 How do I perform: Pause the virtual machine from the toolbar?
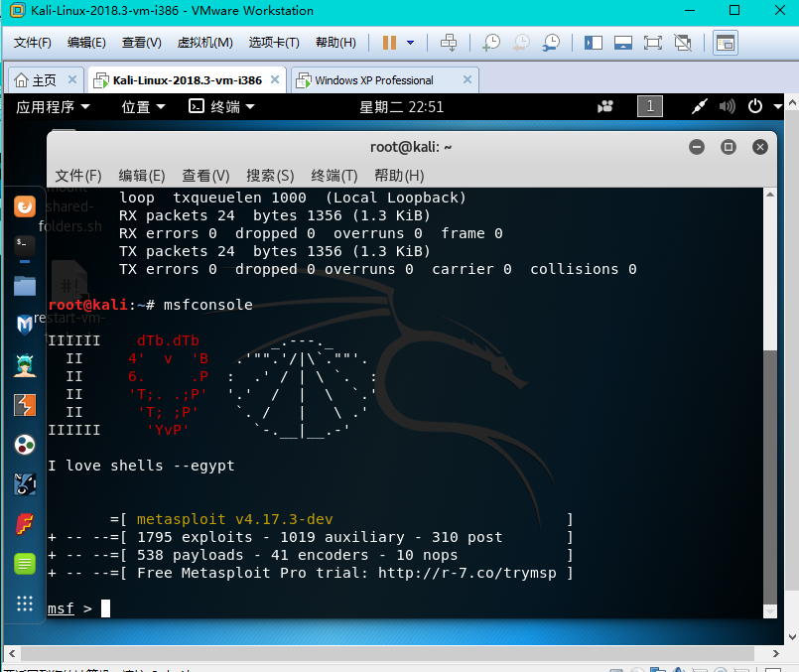(389, 43)
